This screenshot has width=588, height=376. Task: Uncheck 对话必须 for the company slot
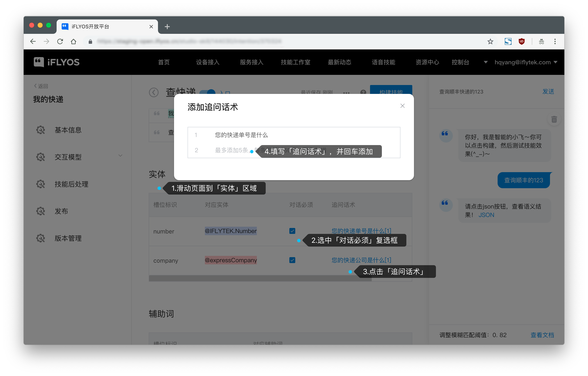click(292, 260)
